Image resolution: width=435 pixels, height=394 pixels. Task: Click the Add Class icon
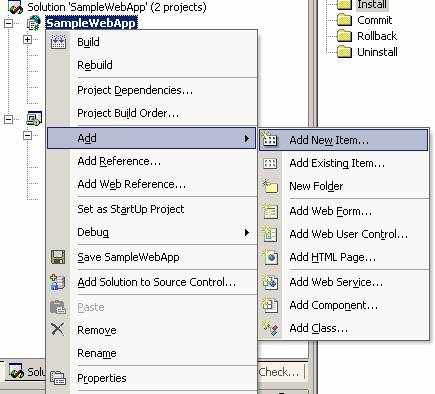point(270,328)
